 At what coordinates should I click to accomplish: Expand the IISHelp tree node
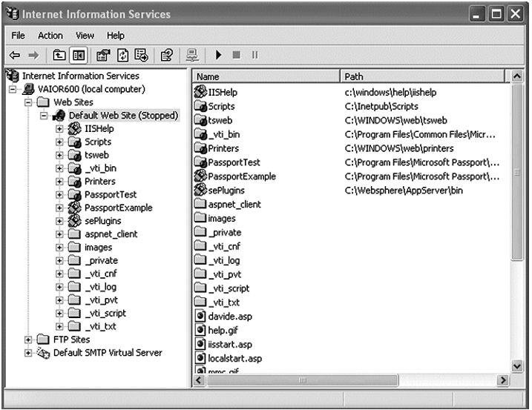[x=59, y=129]
